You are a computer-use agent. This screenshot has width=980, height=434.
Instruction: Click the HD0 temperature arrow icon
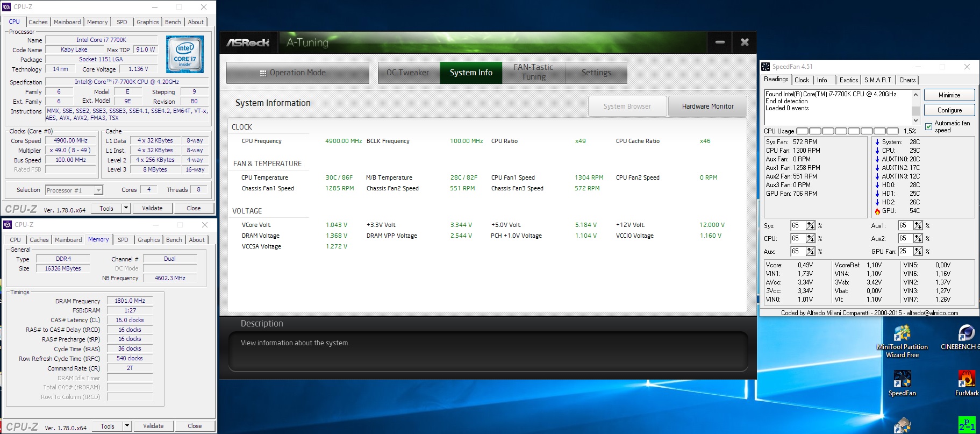(x=877, y=185)
